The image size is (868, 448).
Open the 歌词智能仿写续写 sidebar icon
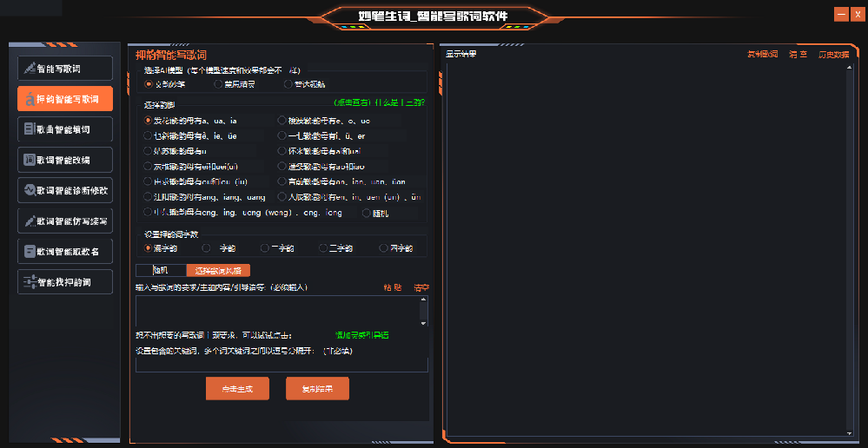click(x=30, y=221)
